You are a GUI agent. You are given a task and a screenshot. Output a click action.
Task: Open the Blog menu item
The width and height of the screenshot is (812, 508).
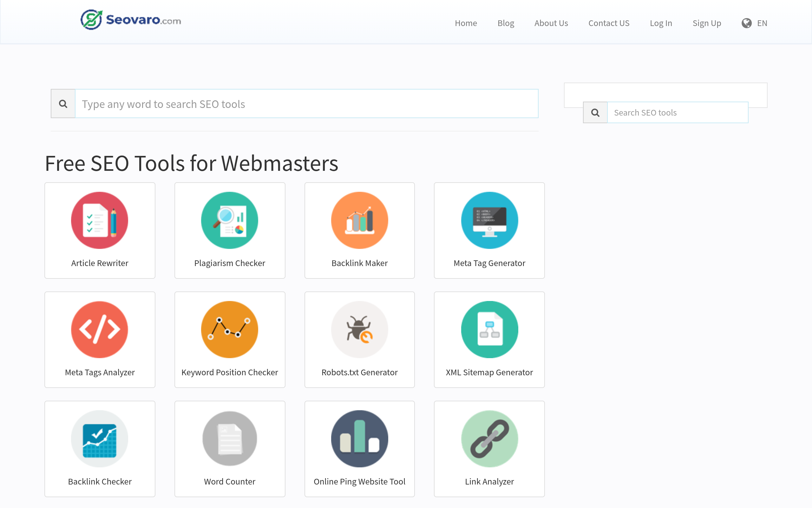[x=506, y=23]
